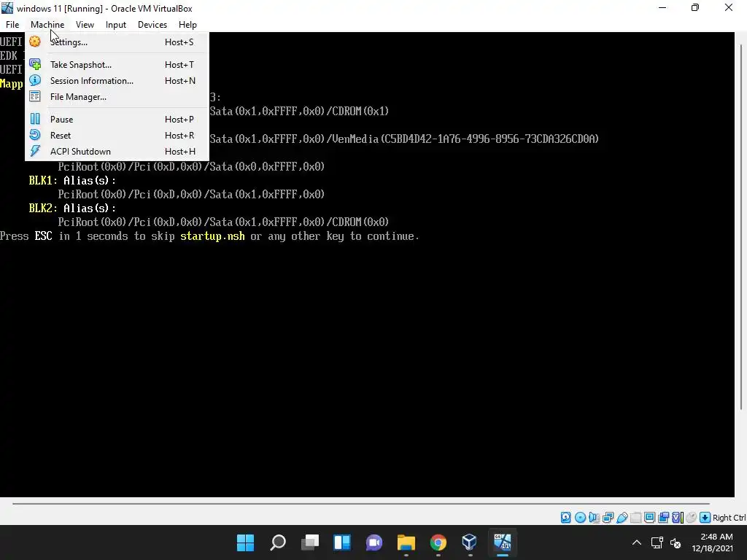Open the View menu
This screenshot has height=560, width=747.
85,25
